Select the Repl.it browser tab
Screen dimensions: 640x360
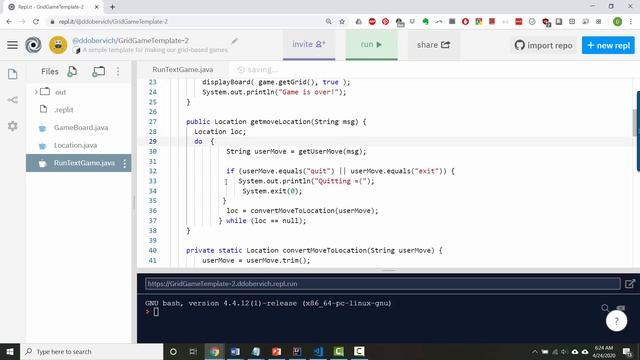click(x=53, y=7)
